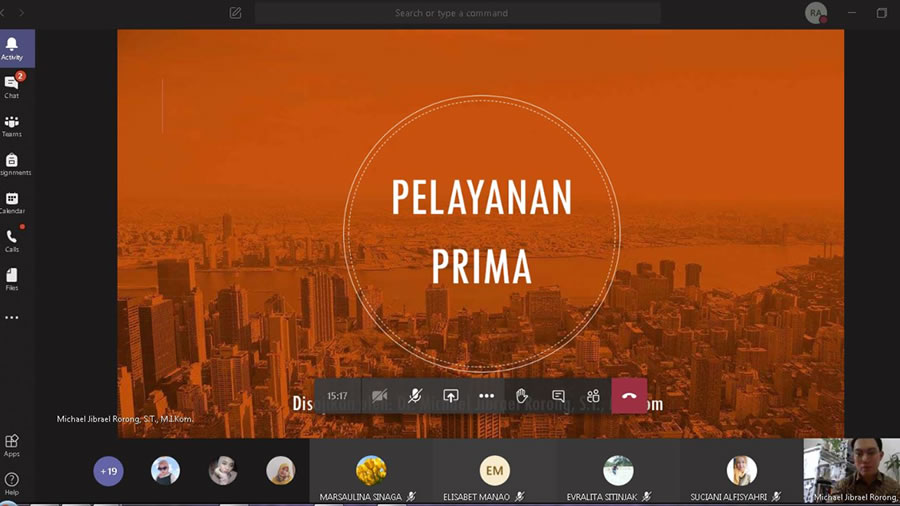900x506 pixels.
Task: Open the share content tray
Action: click(x=451, y=396)
